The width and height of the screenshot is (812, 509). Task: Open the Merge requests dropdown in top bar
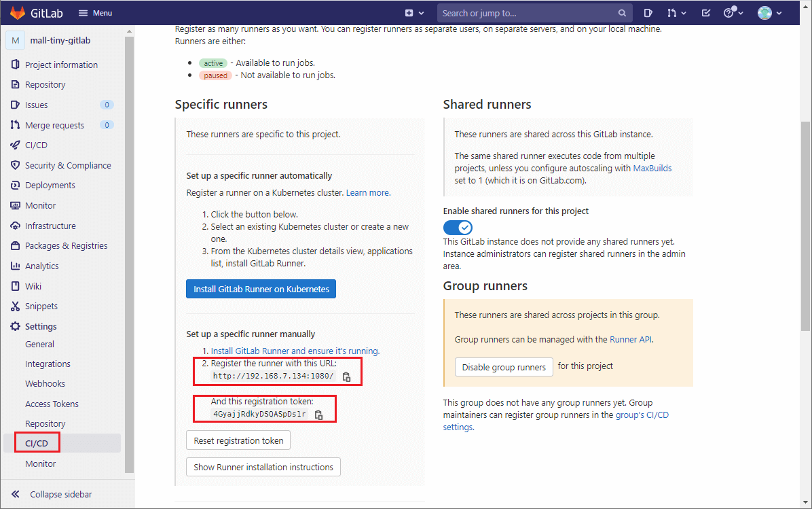click(x=676, y=13)
